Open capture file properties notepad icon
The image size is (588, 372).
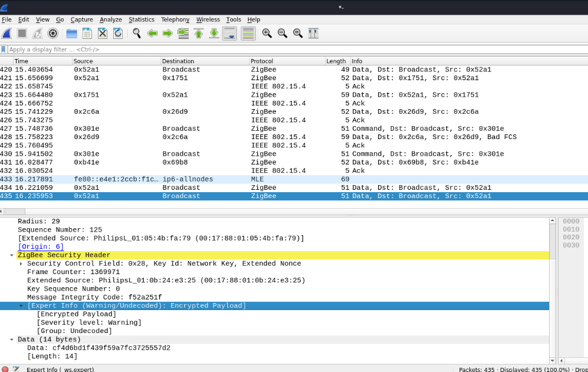click(x=16, y=370)
